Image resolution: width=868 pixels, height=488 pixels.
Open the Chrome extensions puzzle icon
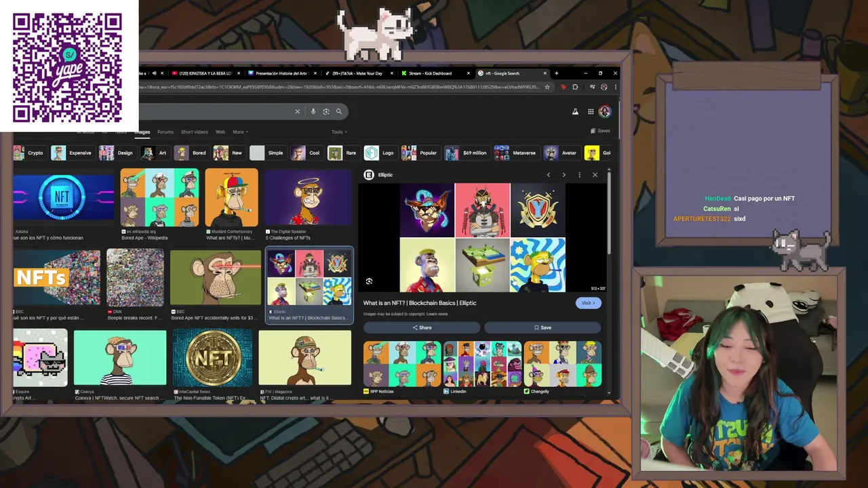[575, 87]
